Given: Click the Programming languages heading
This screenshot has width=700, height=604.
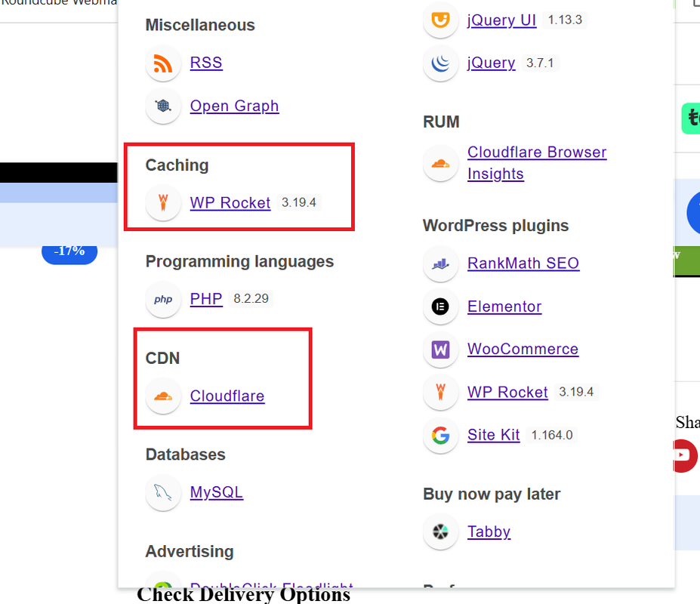Looking at the screenshot, I should (239, 261).
